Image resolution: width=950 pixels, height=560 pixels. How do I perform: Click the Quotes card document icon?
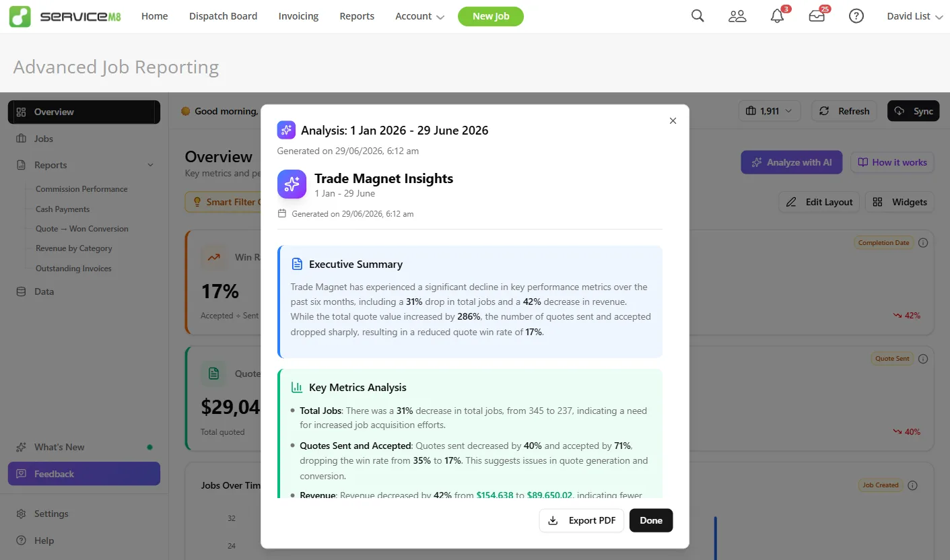click(213, 374)
